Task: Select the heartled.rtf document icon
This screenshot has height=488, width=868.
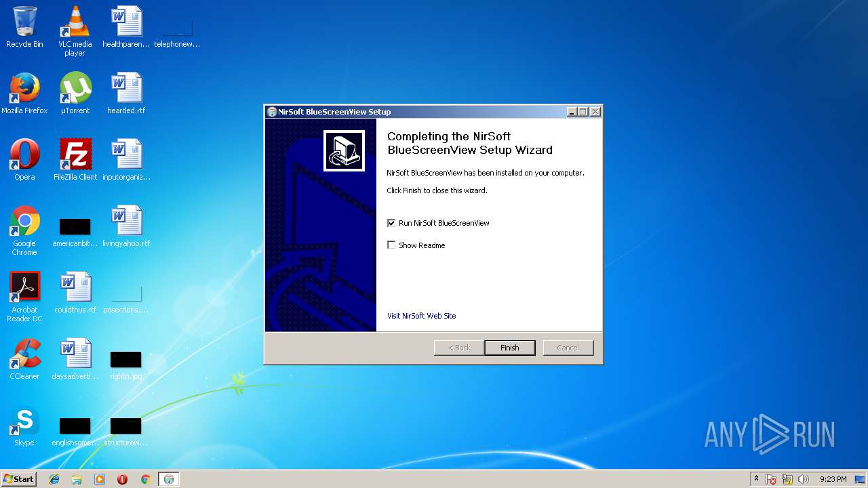Action: pos(126,94)
